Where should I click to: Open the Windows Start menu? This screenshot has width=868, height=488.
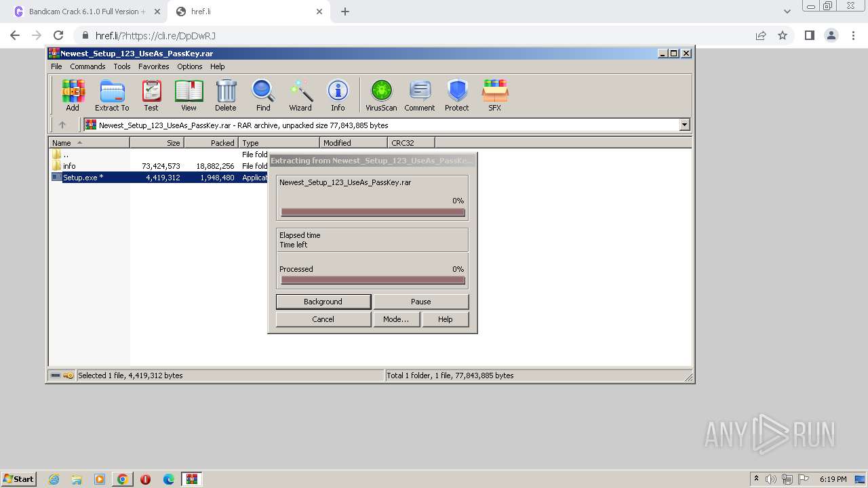pyautogui.click(x=18, y=479)
